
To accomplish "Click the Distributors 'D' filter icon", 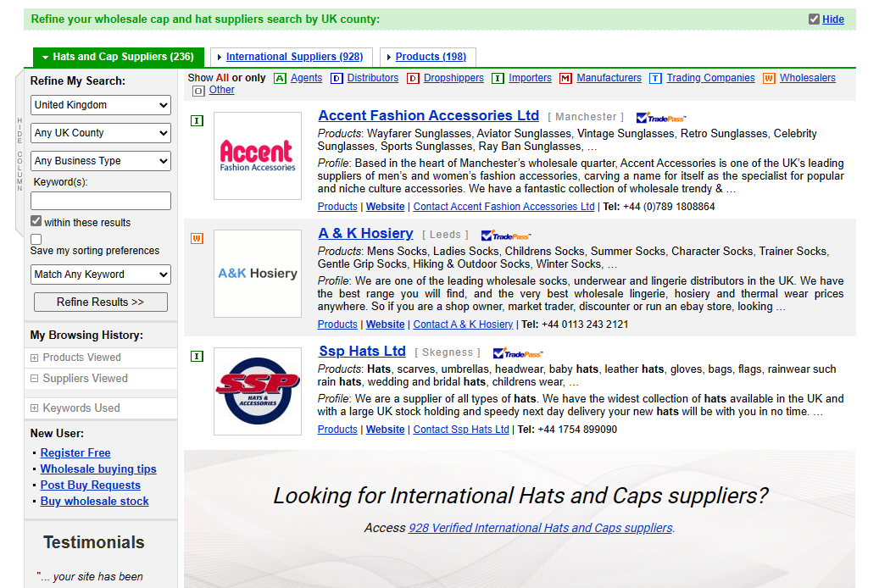I will click(337, 78).
